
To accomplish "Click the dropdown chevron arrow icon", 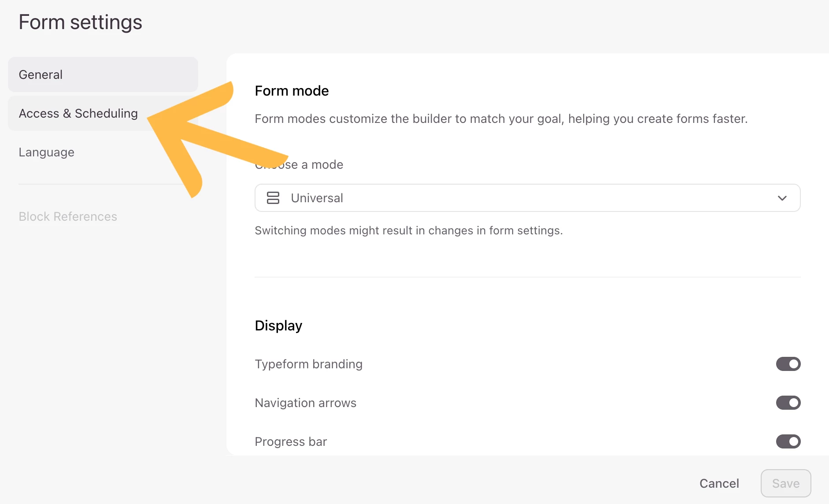I will coord(782,198).
